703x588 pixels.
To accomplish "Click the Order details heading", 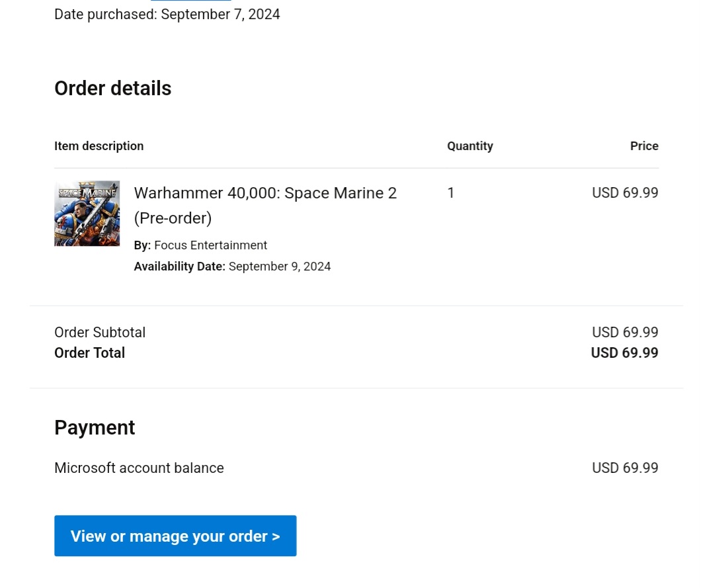I will point(112,89).
